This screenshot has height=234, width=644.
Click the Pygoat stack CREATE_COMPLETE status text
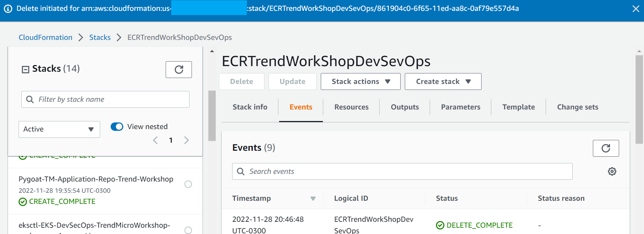click(x=62, y=201)
